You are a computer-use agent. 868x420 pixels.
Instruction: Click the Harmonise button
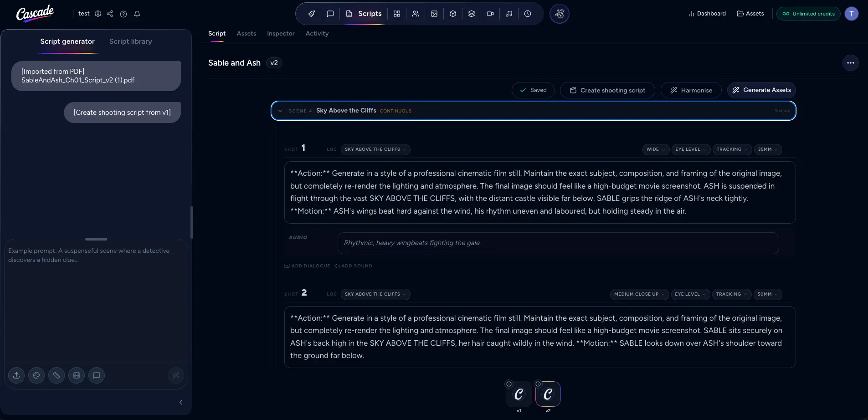click(x=691, y=90)
